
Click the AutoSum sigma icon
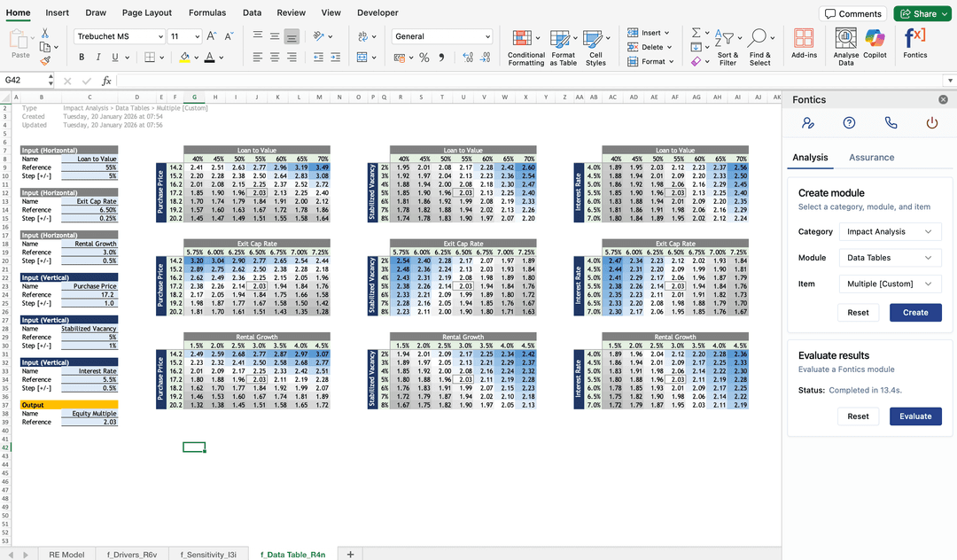(696, 32)
